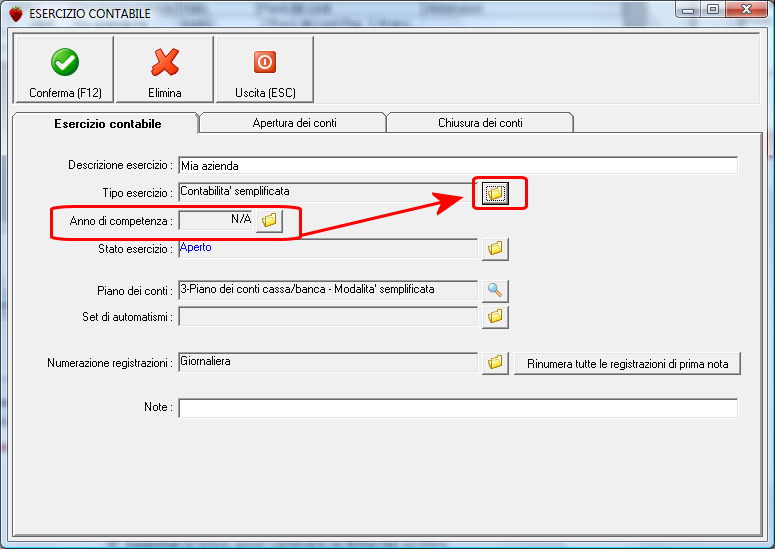
Task: Click the Tipo esercizio field showing Contabilita' semplificata
Action: [x=328, y=192]
